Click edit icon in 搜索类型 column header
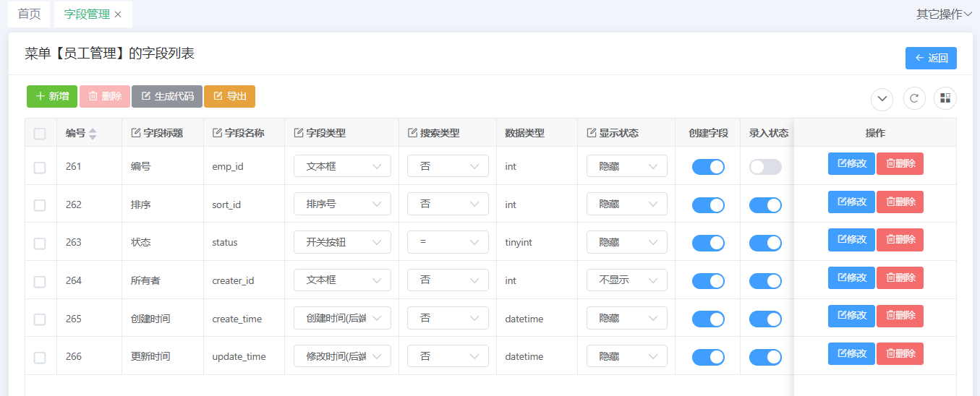This screenshot has width=980, height=396. click(x=412, y=133)
